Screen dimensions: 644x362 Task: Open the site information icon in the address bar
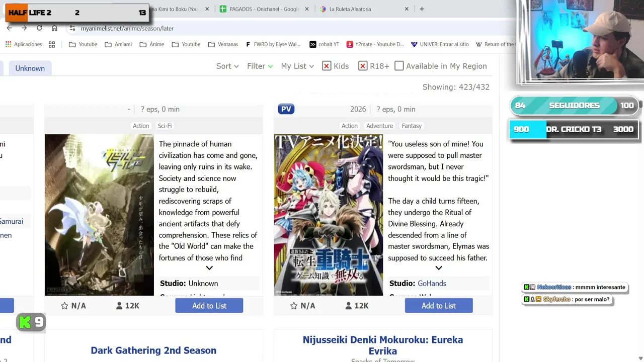[x=72, y=28]
